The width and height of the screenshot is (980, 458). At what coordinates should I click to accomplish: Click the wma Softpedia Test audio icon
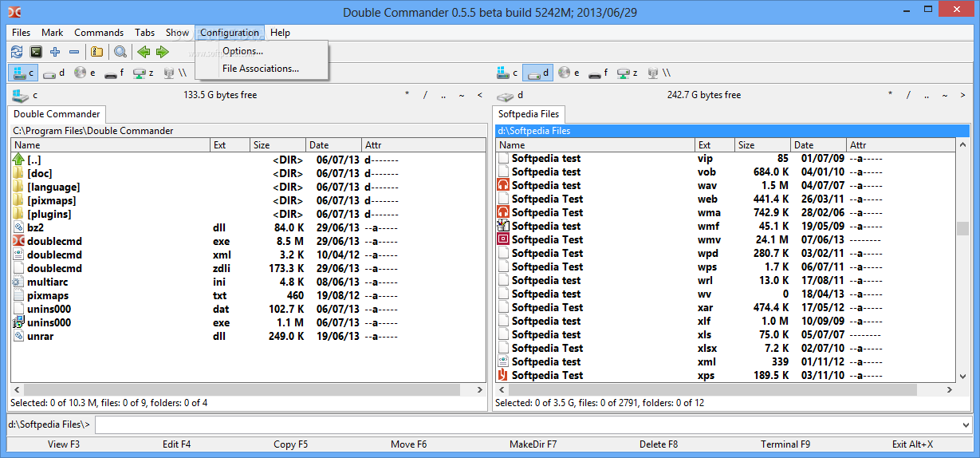point(503,212)
